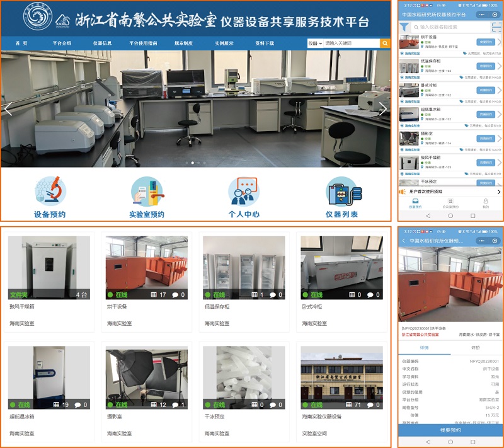Open the 仪器 search category dropdown
This screenshot has height=448, width=504.
[x=315, y=43]
